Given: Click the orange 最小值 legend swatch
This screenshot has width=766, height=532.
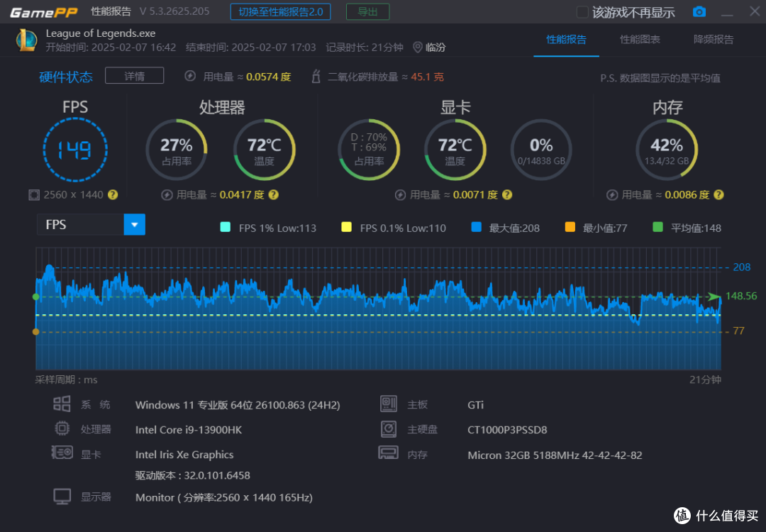Looking at the screenshot, I should click(x=570, y=227).
